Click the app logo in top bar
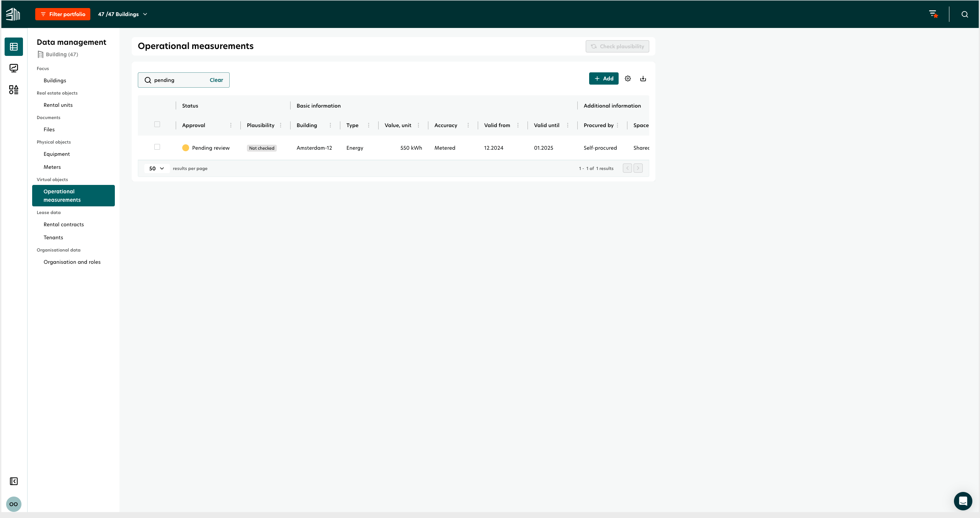 coord(13,14)
